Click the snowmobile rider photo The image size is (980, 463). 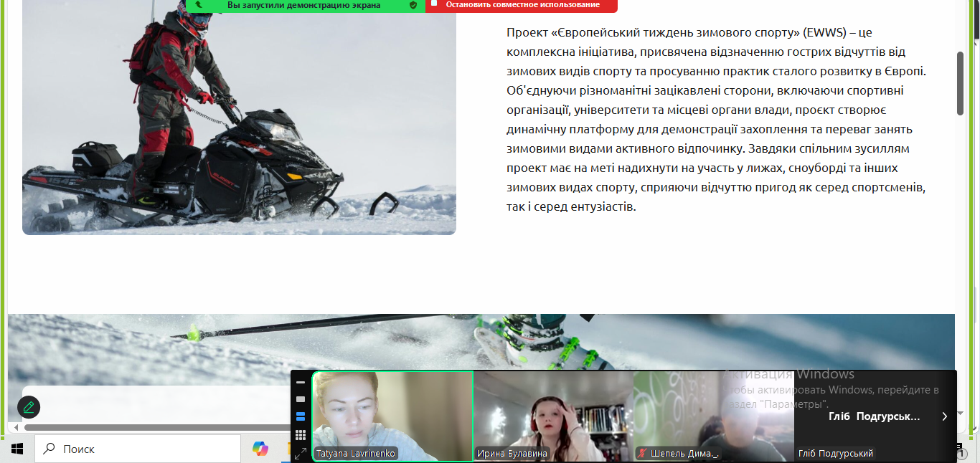[x=239, y=118]
